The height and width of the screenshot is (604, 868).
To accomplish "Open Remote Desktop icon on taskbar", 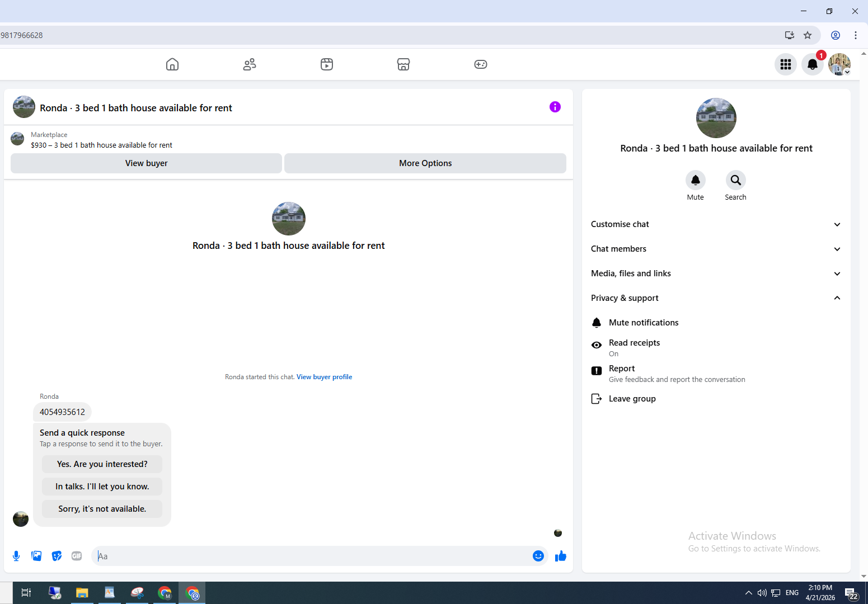I will pyautogui.click(x=55, y=593).
